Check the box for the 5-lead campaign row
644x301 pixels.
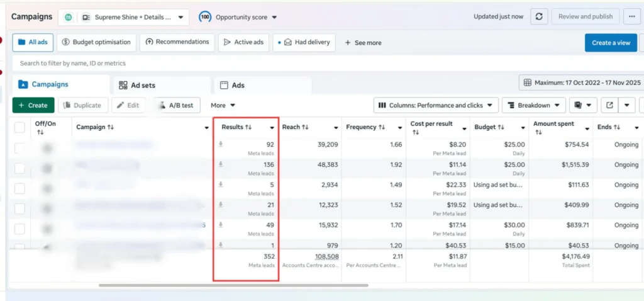[20, 188]
